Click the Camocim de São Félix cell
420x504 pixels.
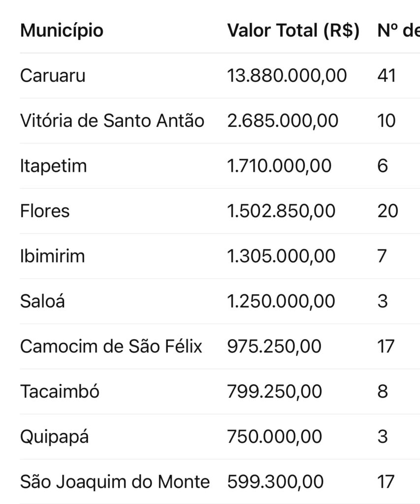111,346
